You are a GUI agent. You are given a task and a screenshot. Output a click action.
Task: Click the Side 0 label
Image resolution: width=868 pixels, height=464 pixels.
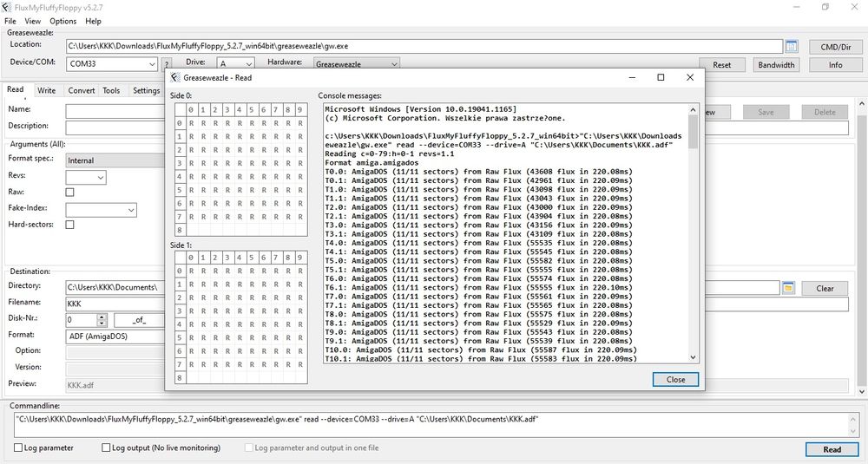181,95
